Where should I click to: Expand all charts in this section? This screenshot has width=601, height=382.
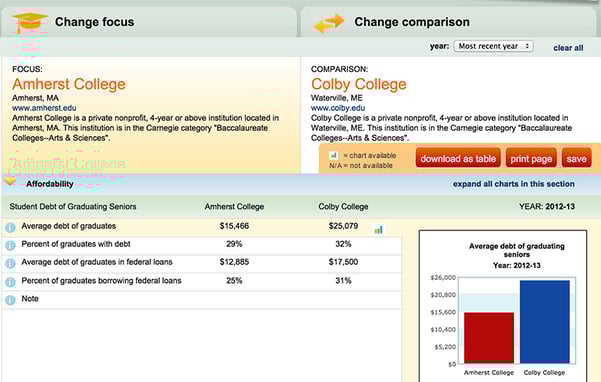point(514,184)
